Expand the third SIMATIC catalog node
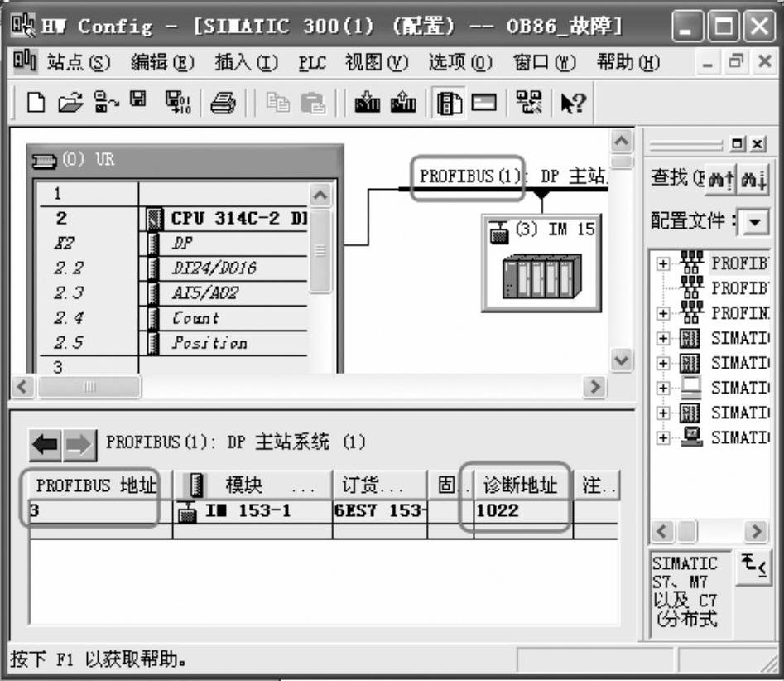Image resolution: width=784 pixels, height=681 pixels. 663,388
